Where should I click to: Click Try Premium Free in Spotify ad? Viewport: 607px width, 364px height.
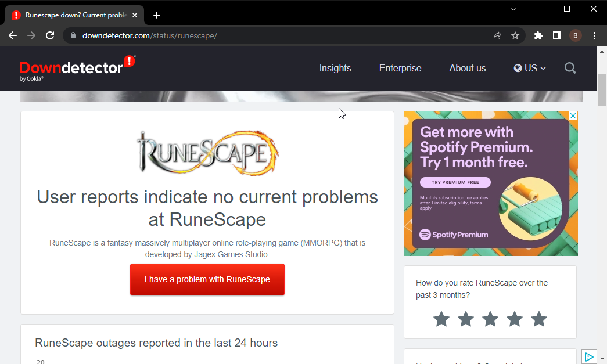[x=455, y=182]
